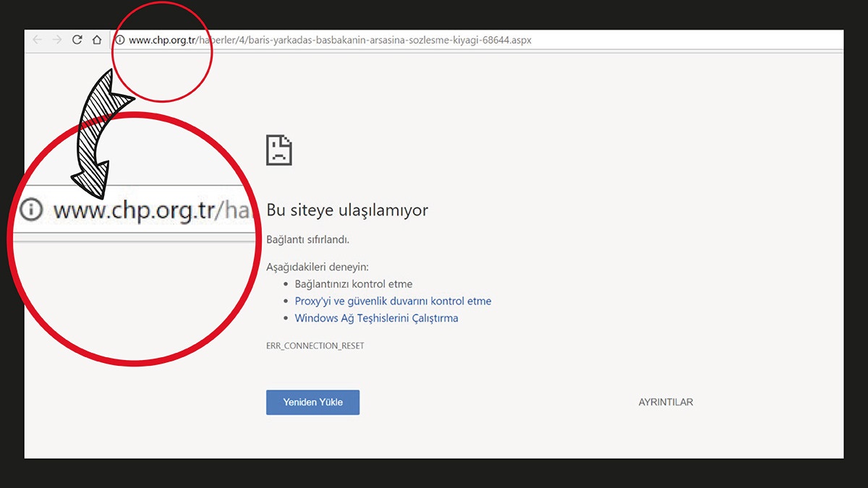Click the "Aşağıdakileri deneyin:" text
The width and height of the screenshot is (868, 488).
(318, 267)
